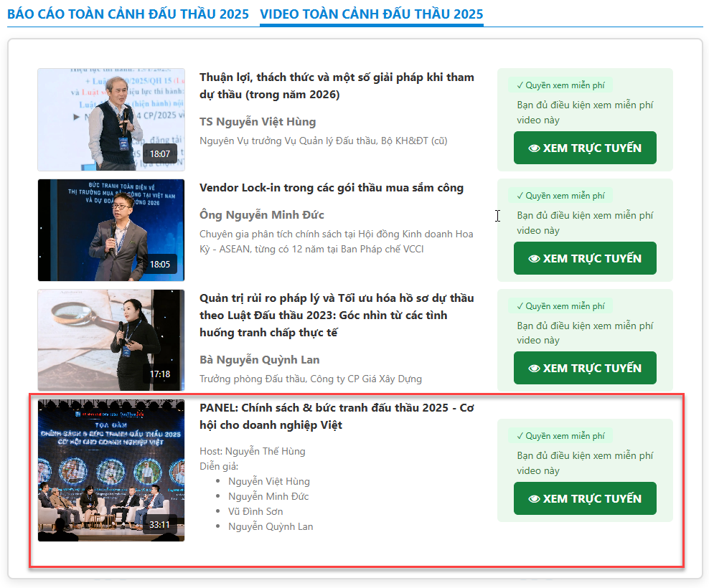Image resolution: width=709 pixels, height=588 pixels.
Task: Open the title Quản trị rủi ro pháp lý
Action: [336, 316]
